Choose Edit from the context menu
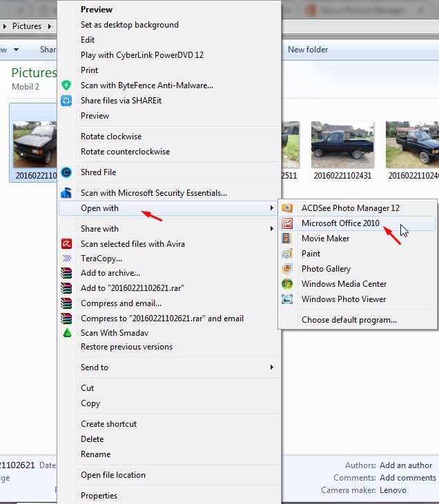Viewport: 439px width, 504px height. pyautogui.click(x=88, y=40)
